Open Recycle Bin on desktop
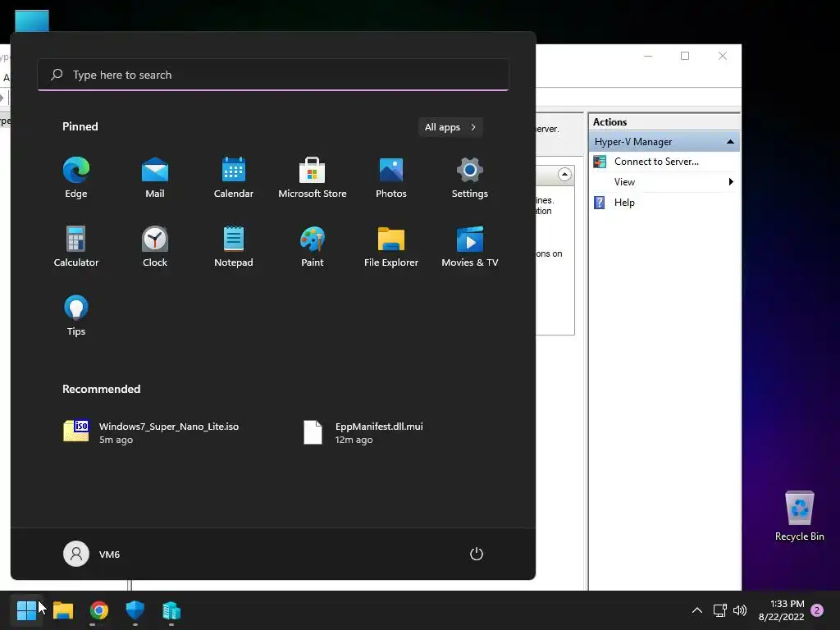Image resolution: width=840 pixels, height=630 pixels. pyautogui.click(x=799, y=517)
